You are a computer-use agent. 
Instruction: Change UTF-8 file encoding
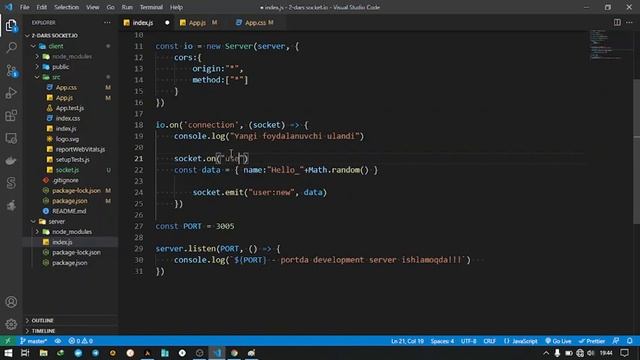tap(468, 341)
